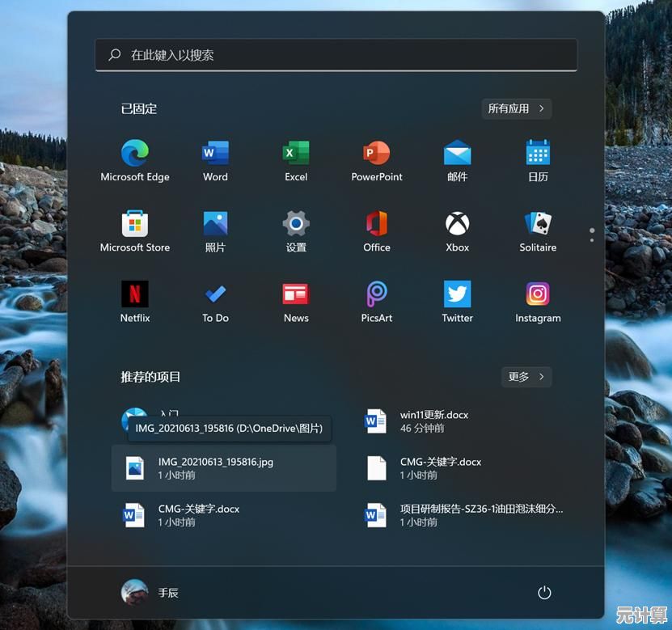
Task: Open the 所有应用 all apps list
Action: 517,108
